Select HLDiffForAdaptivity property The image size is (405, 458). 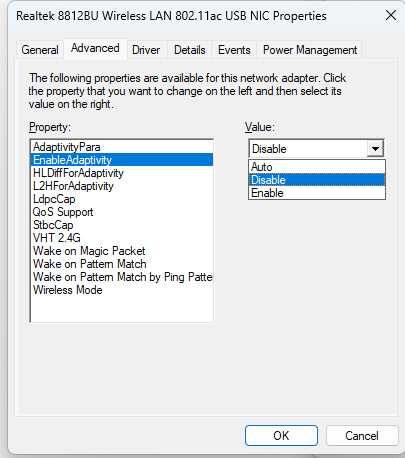tap(122, 173)
